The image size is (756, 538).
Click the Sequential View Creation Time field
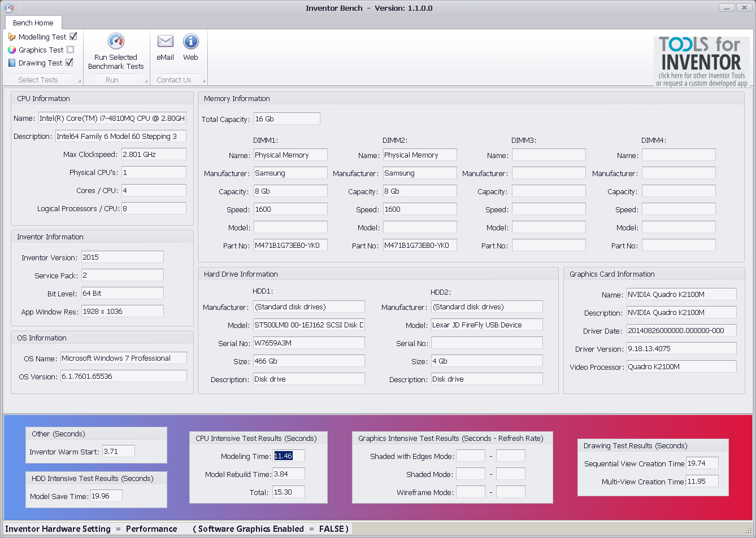702,463
